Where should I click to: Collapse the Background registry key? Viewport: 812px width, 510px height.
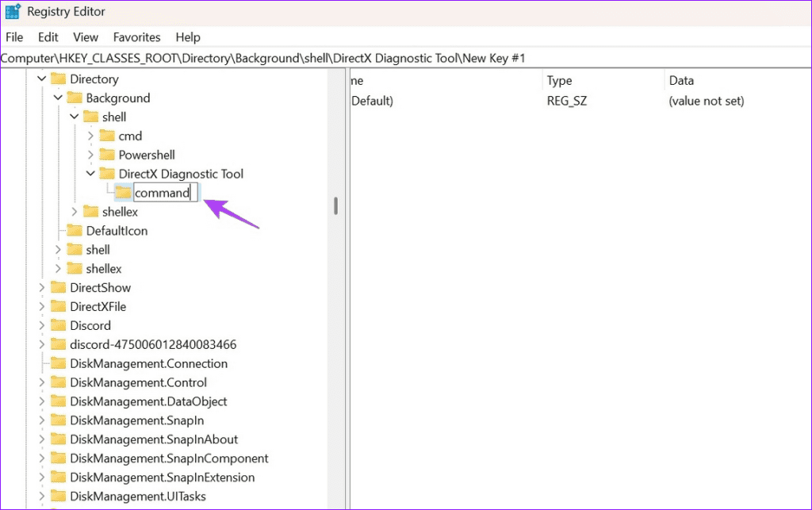(57, 98)
